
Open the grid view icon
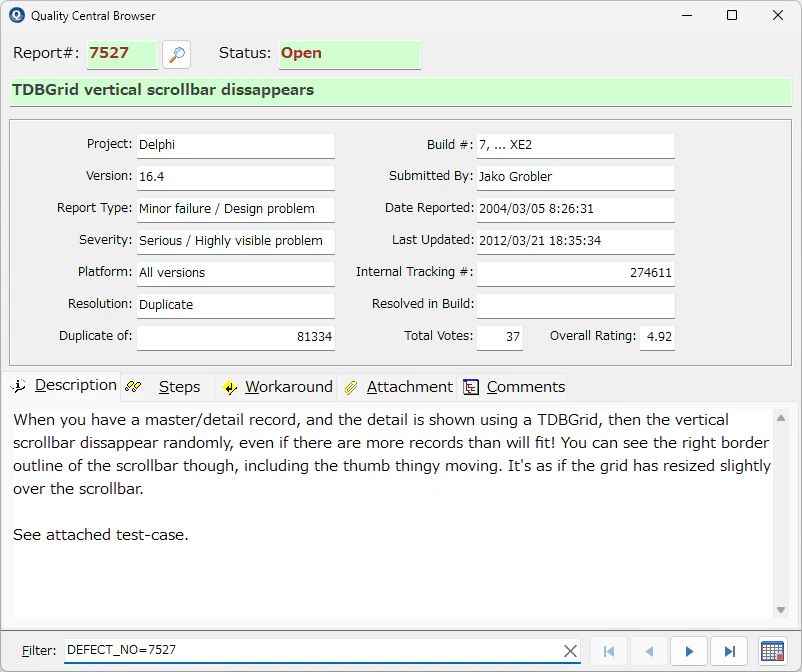point(772,651)
